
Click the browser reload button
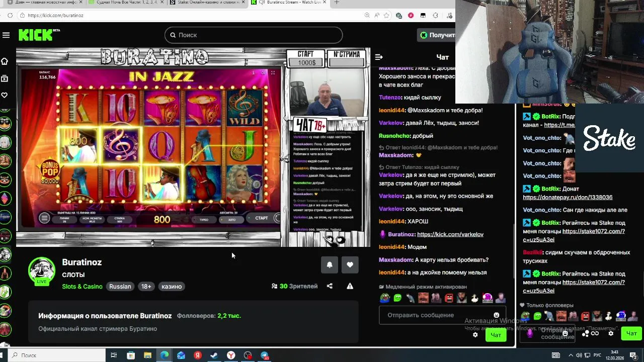pos(10,16)
